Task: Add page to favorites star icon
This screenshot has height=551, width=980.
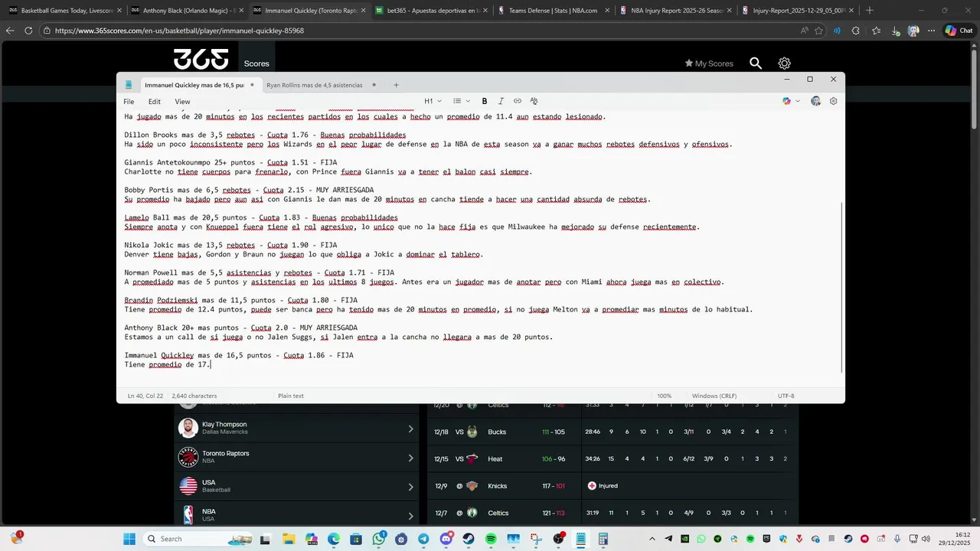Action: pos(818,31)
